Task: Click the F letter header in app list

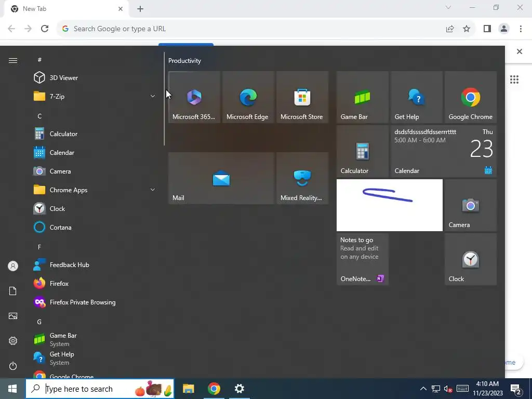Action: 39,247
